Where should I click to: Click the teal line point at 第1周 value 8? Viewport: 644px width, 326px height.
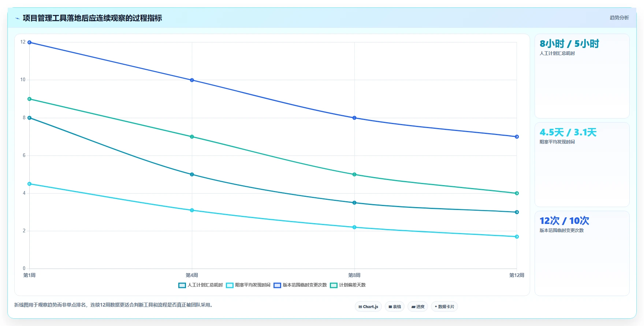(30, 118)
